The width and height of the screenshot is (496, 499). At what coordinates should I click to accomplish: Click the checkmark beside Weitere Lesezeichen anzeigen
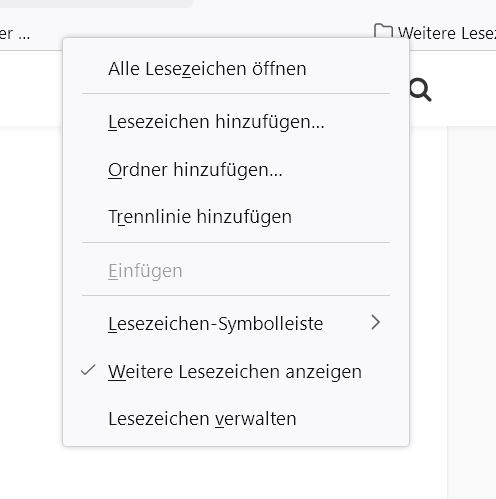88,370
